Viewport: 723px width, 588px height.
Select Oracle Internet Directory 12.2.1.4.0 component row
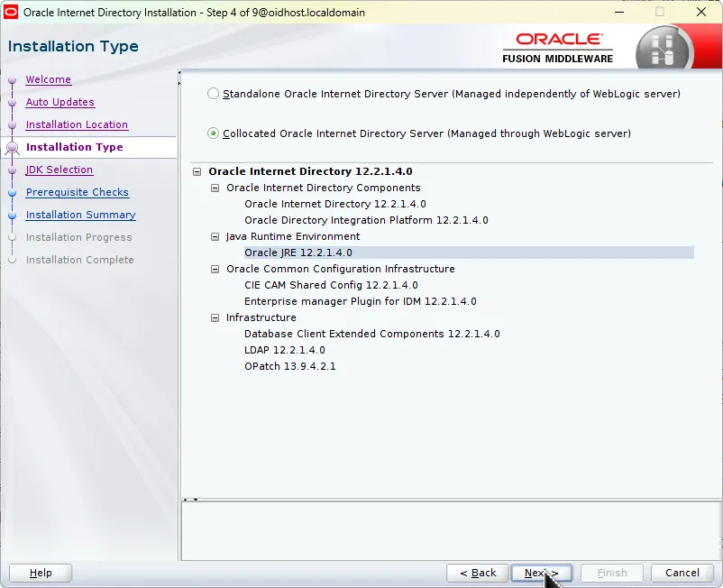point(335,205)
